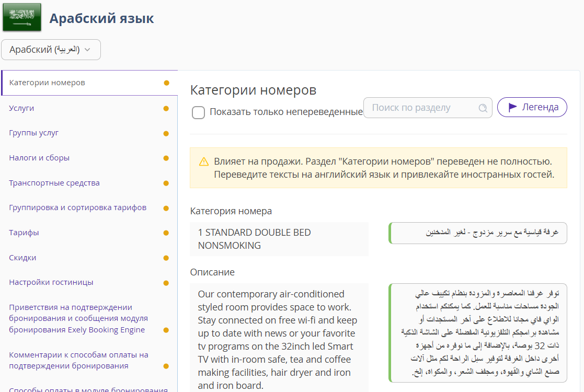Open the Арабский language dropdown

coord(51,50)
